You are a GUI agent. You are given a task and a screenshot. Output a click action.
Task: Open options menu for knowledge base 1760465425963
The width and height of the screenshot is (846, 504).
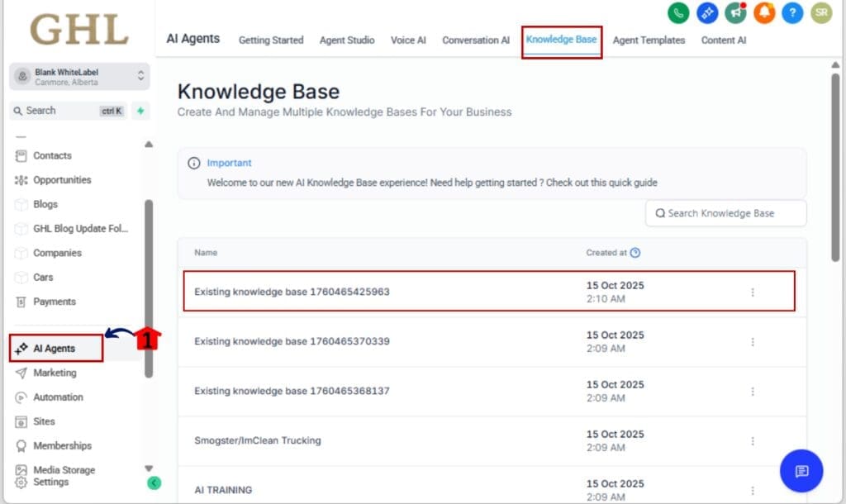tap(753, 292)
